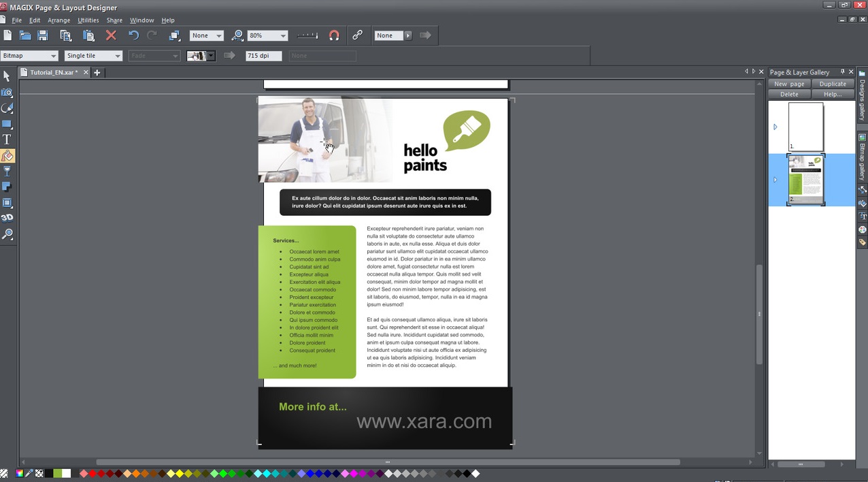This screenshot has height=482, width=868.
Task: Select the 3D extrude tool
Action: (x=7, y=218)
